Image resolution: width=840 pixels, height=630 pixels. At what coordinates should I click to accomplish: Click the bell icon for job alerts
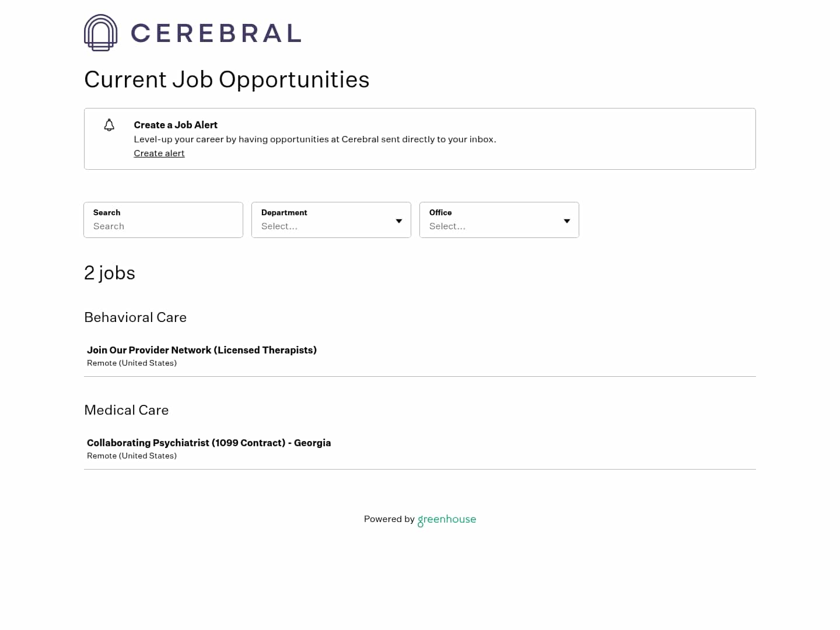click(x=109, y=125)
